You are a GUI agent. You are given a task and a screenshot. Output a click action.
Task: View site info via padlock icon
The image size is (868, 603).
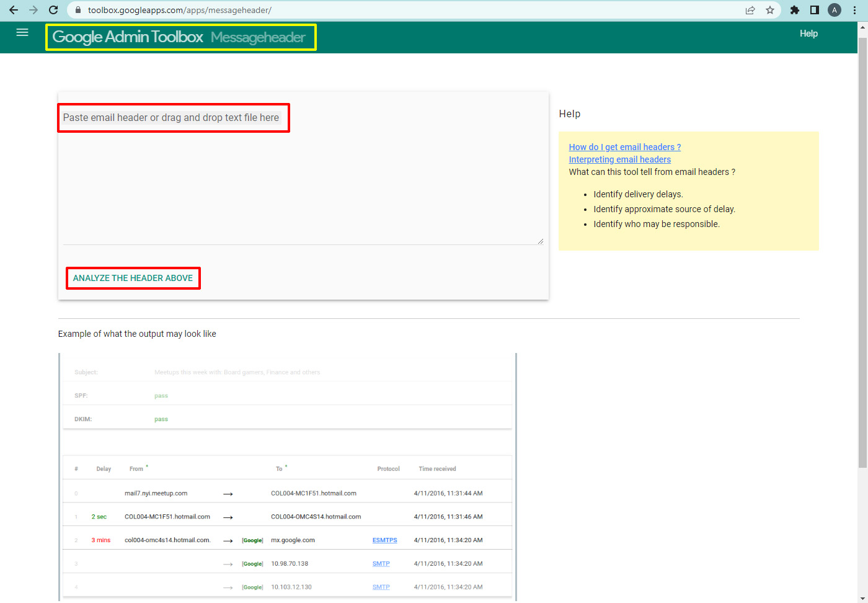[x=78, y=10]
